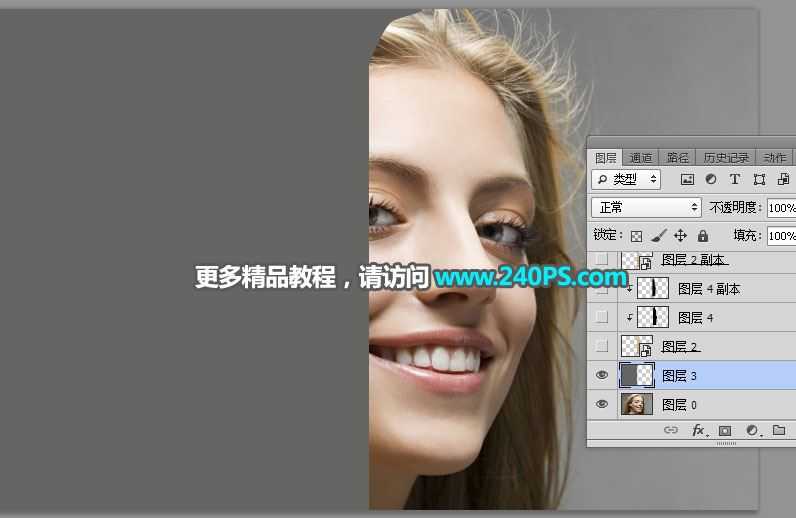The height and width of the screenshot is (518, 796).
Task: Open the fx layer style menu
Action: tap(699, 431)
